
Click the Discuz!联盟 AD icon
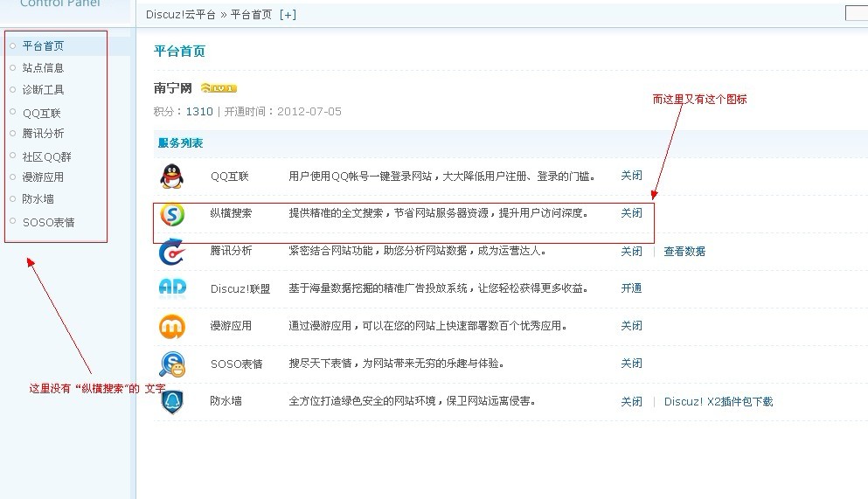point(172,288)
